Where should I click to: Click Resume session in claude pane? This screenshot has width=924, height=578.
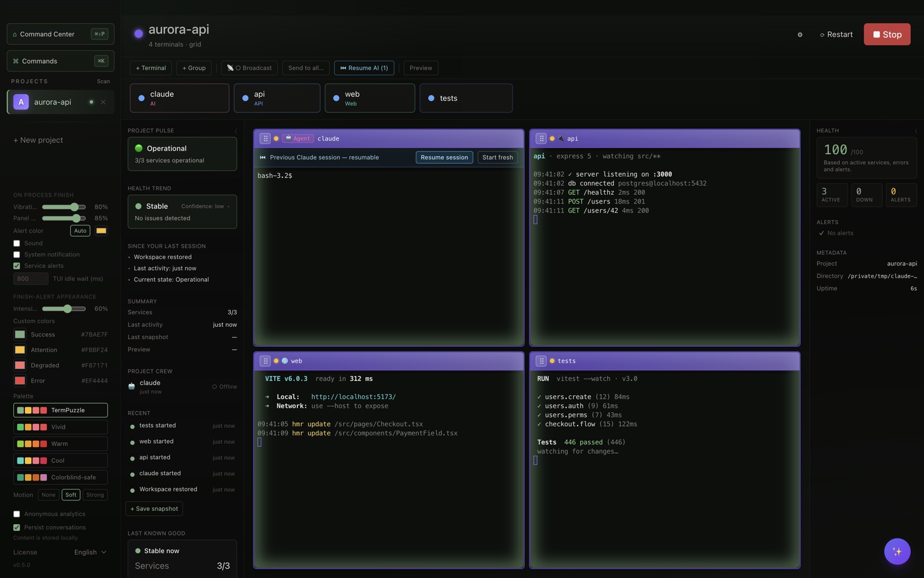[x=444, y=157]
